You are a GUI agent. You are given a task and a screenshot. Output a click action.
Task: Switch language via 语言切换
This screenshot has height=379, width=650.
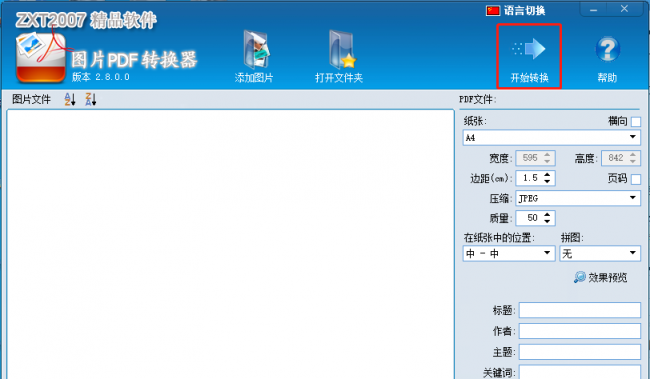[x=524, y=10]
